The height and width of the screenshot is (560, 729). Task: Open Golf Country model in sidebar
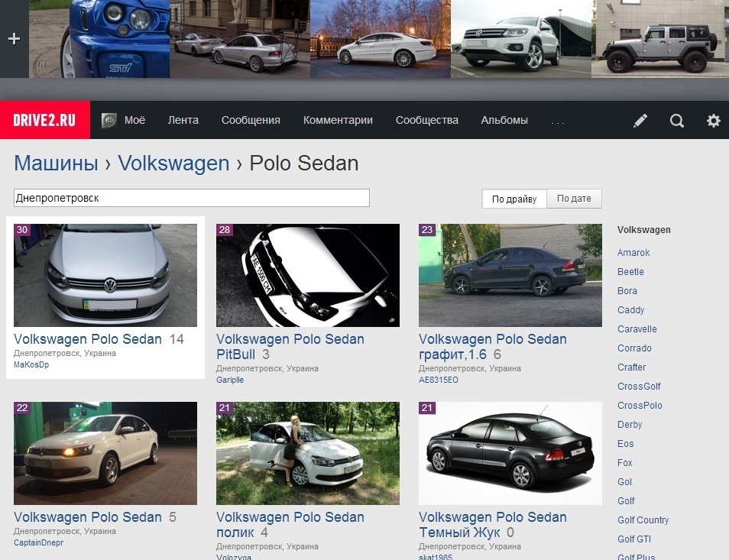(x=643, y=520)
